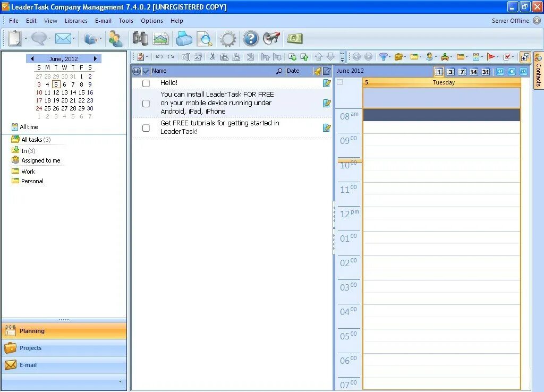Open the Planning section
Image resolution: width=544 pixels, height=392 pixels.
pyautogui.click(x=64, y=331)
